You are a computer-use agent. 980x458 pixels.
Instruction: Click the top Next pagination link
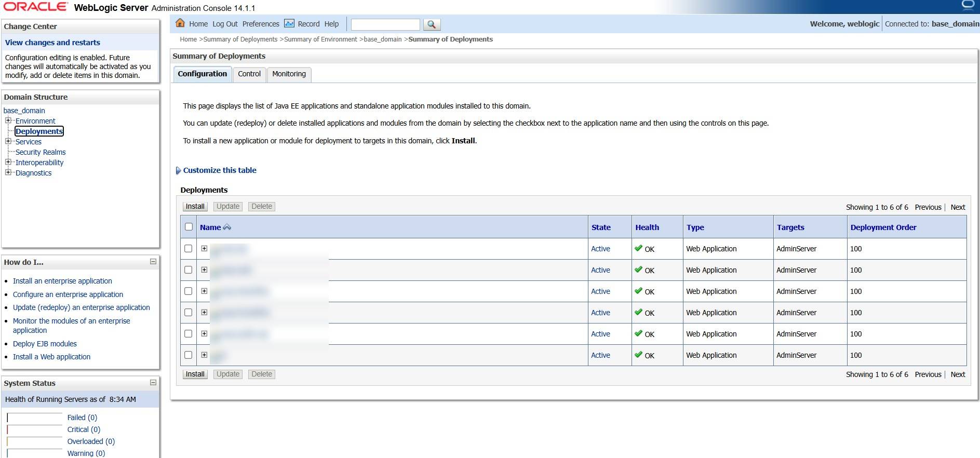pyautogui.click(x=958, y=207)
